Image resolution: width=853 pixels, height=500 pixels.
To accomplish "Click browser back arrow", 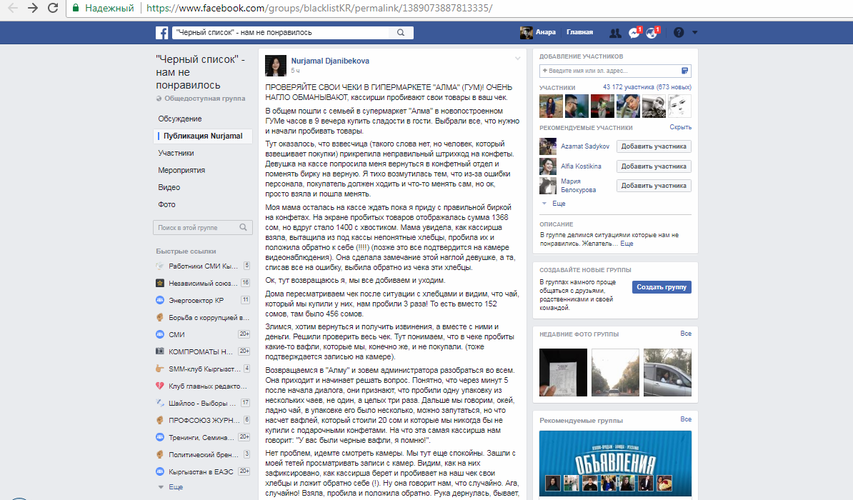I will point(10,8).
